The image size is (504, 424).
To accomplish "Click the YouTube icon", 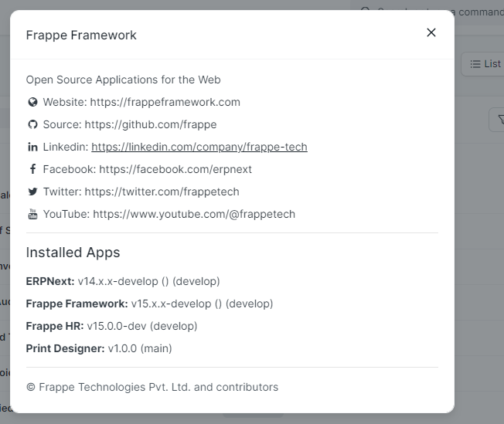I will pos(32,214).
